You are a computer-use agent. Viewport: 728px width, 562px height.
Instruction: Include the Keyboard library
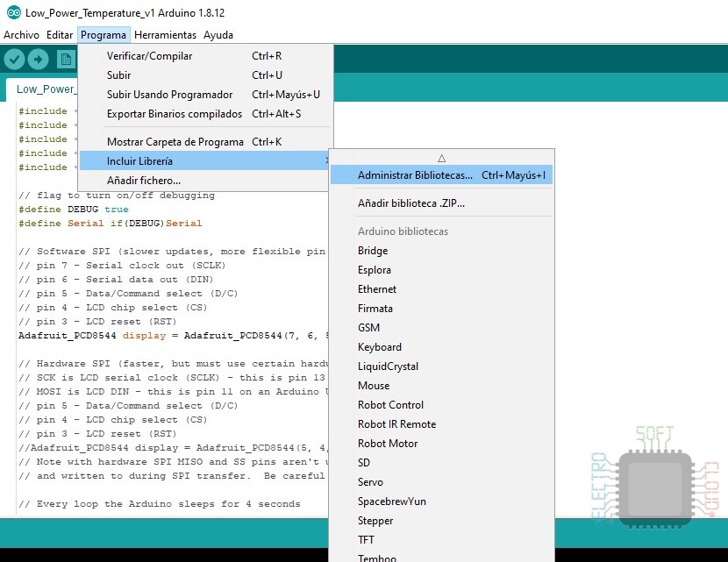(x=441, y=347)
